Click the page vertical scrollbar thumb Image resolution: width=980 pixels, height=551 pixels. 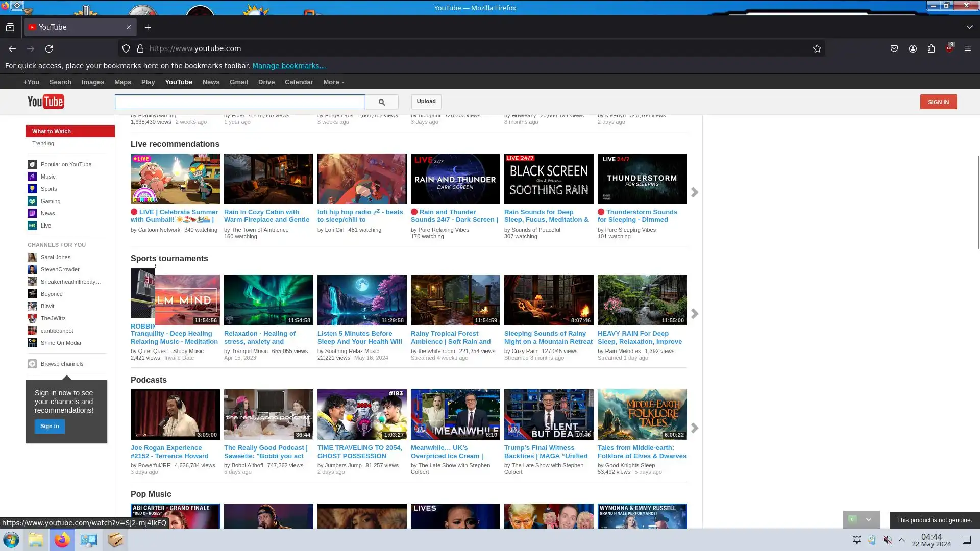pyautogui.click(x=978, y=202)
